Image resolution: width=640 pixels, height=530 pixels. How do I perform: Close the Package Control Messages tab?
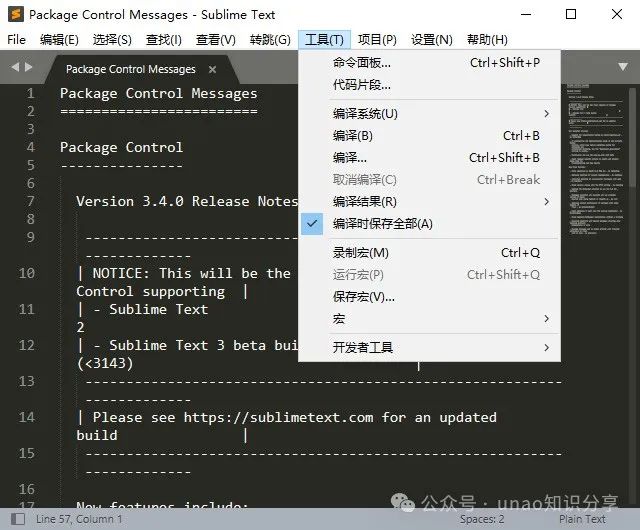point(212,69)
